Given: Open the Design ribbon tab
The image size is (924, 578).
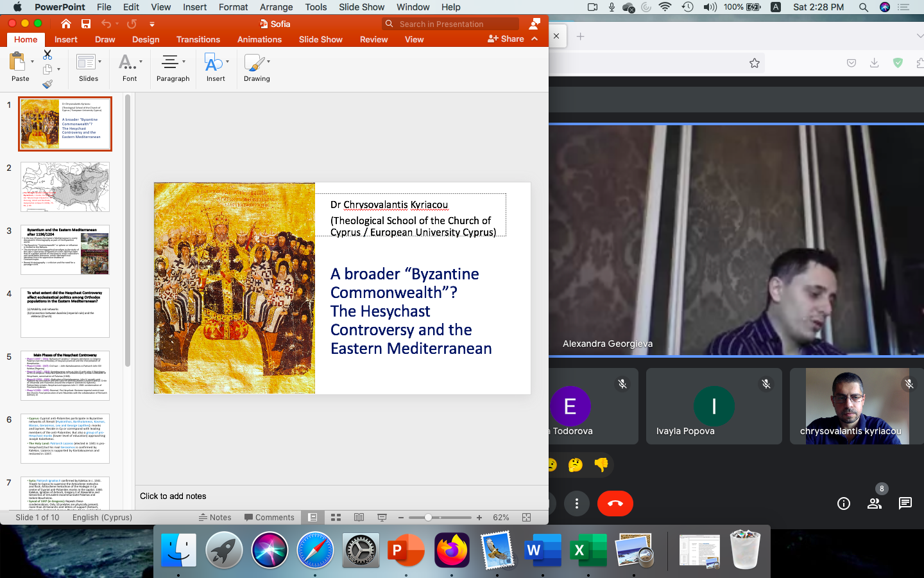Looking at the screenshot, I should [146, 39].
